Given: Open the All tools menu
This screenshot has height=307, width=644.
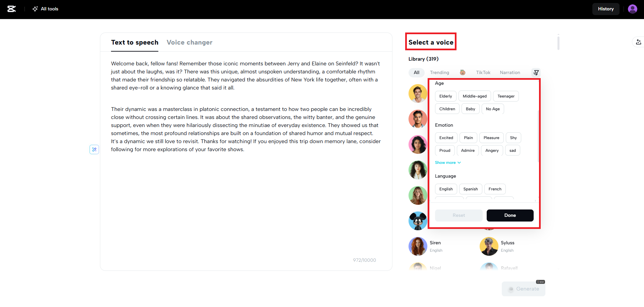Looking at the screenshot, I should point(45,9).
